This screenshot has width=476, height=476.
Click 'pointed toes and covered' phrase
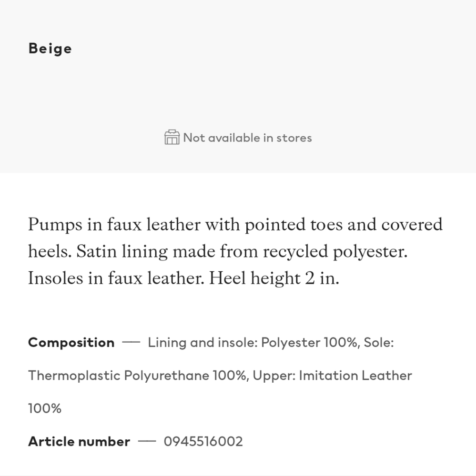pyautogui.click(x=344, y=225)
